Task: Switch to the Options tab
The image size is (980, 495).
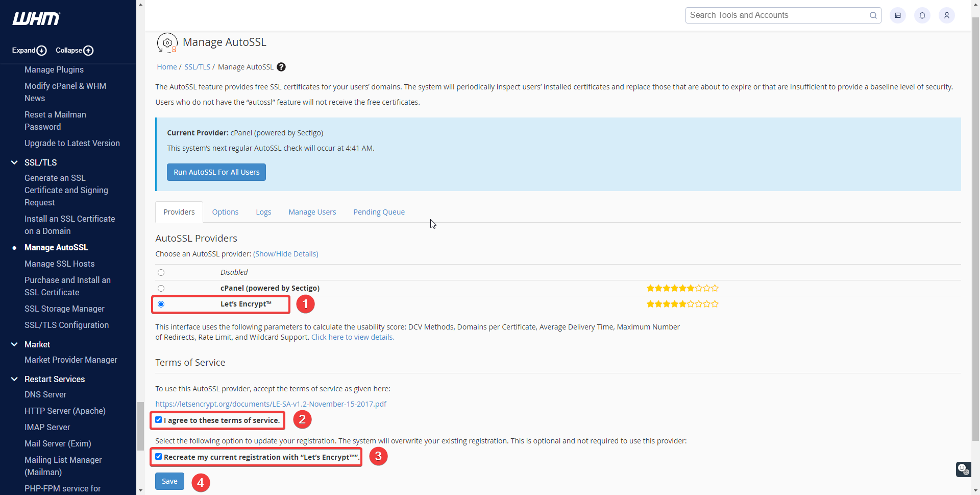Action: point(225,212)
